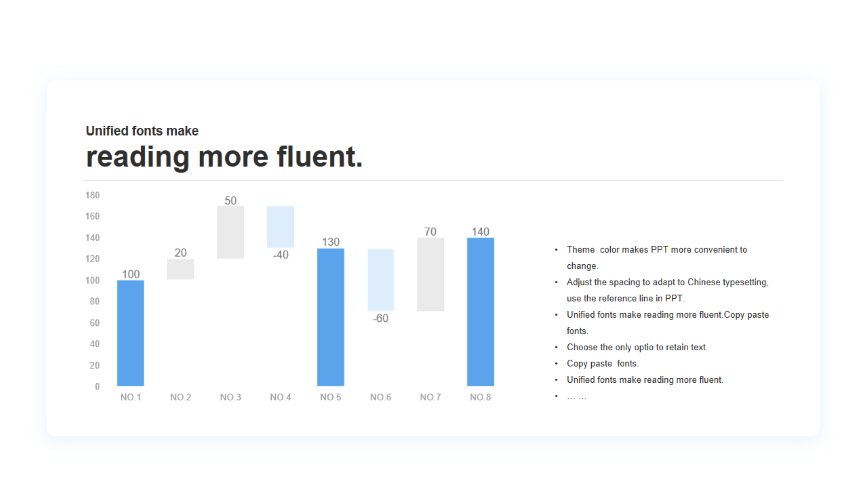Click the 'Theme color makes PPT' bullet
The width and height of the screenshot is (868, 488).
[x=657, y=258]
